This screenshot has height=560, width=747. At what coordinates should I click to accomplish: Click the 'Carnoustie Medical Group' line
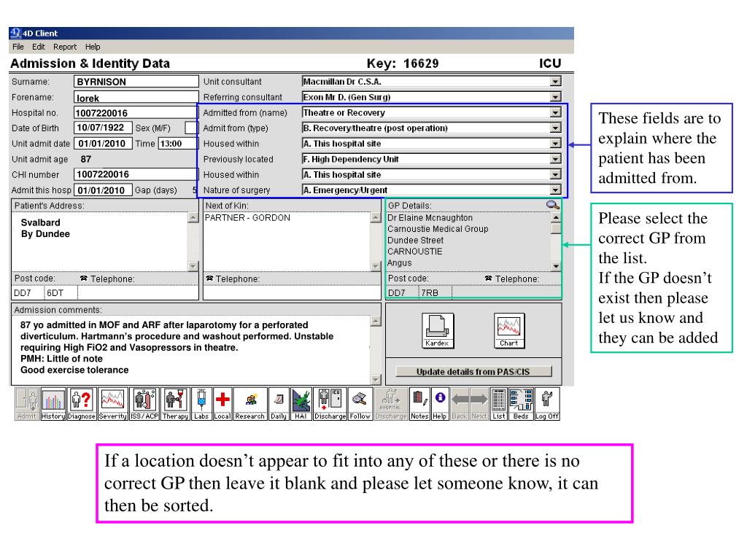[438, 228]
